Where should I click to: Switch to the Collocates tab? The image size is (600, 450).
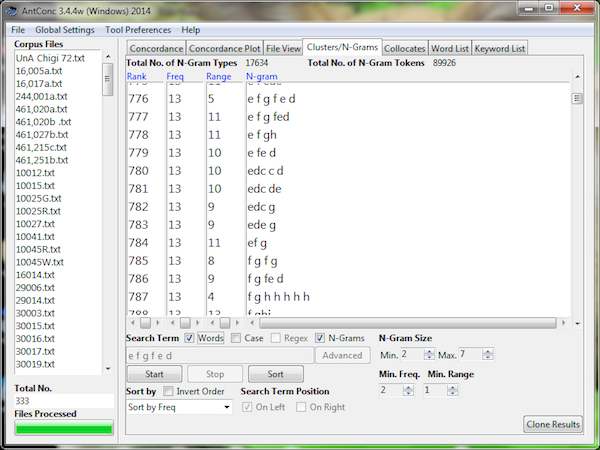(405, 49)
